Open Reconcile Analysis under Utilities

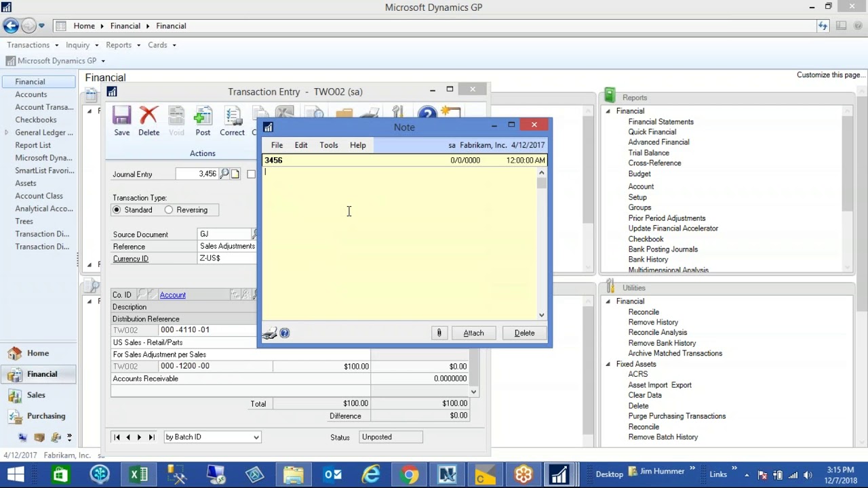[657, 333]
